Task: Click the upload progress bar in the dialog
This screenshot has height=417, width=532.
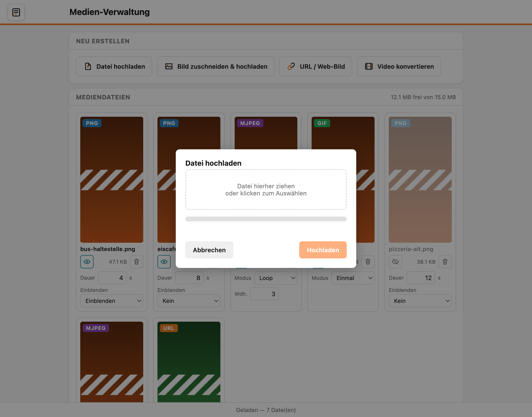Action: 266,219
